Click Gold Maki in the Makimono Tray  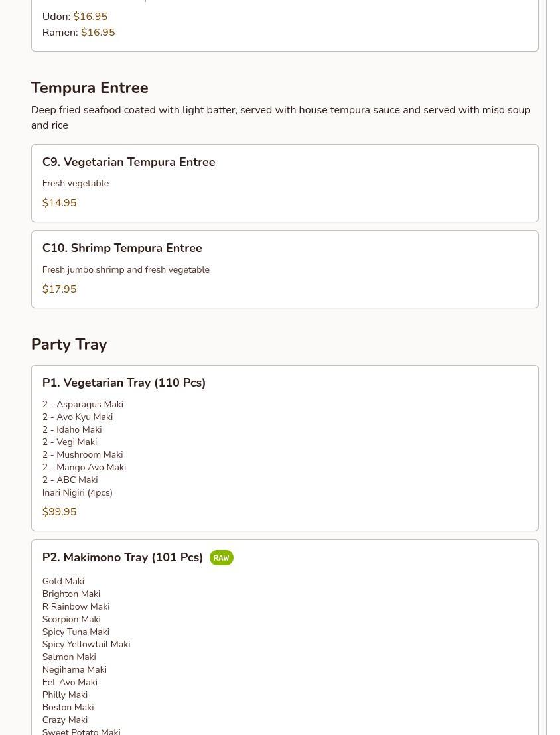[x=63, y=581]
